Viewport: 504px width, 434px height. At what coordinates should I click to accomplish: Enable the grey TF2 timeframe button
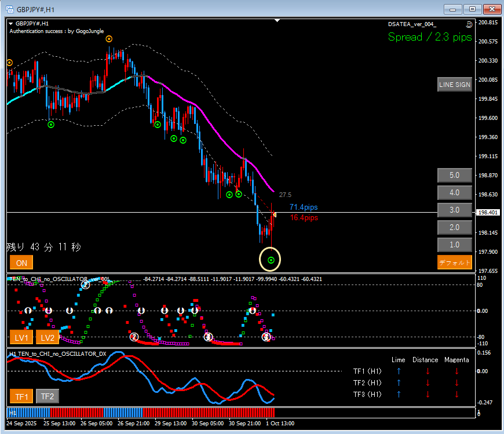coord(48,396)
